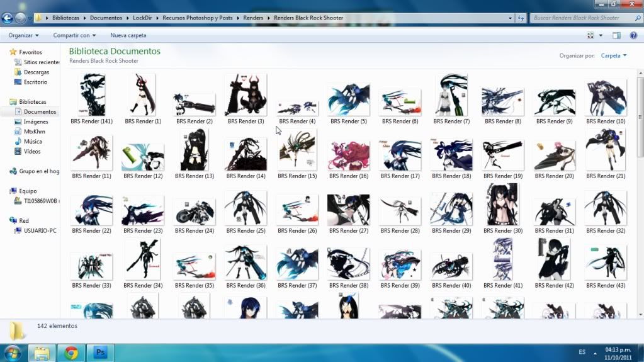This screenshot has width=644, height=362.
Task: Select BRS Render (39) thumbnail
Action: click(400, 266)
